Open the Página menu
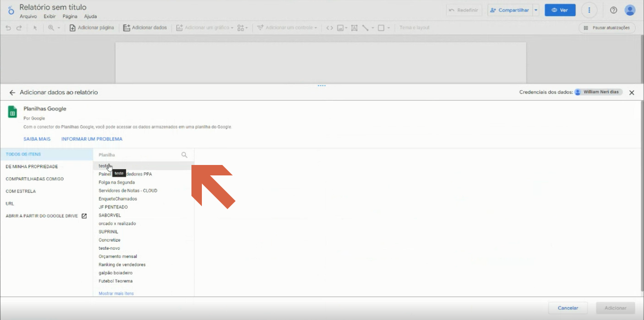Viewport: 644px width, 320px height. pos(70,17)
